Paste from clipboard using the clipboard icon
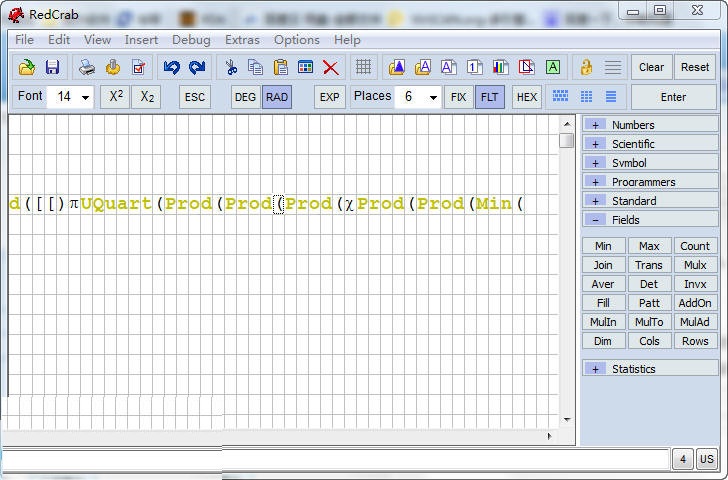Image resolution: width=728 pixels, height=480 pixels. point(280,67)
